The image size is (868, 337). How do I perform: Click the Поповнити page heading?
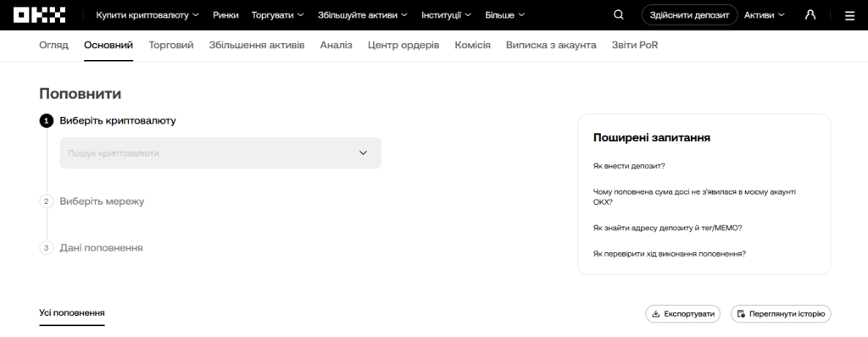tap(81, 93)
